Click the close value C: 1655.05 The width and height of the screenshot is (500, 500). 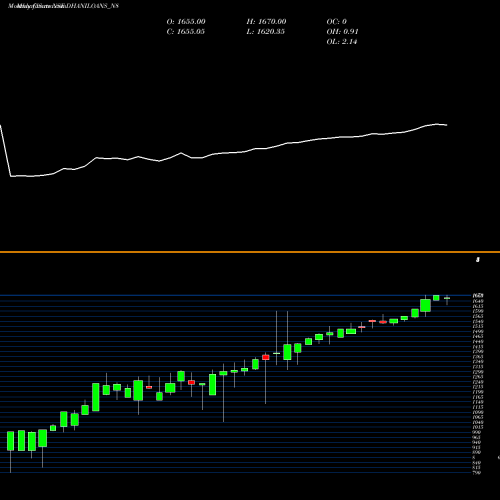pos(185,32)
